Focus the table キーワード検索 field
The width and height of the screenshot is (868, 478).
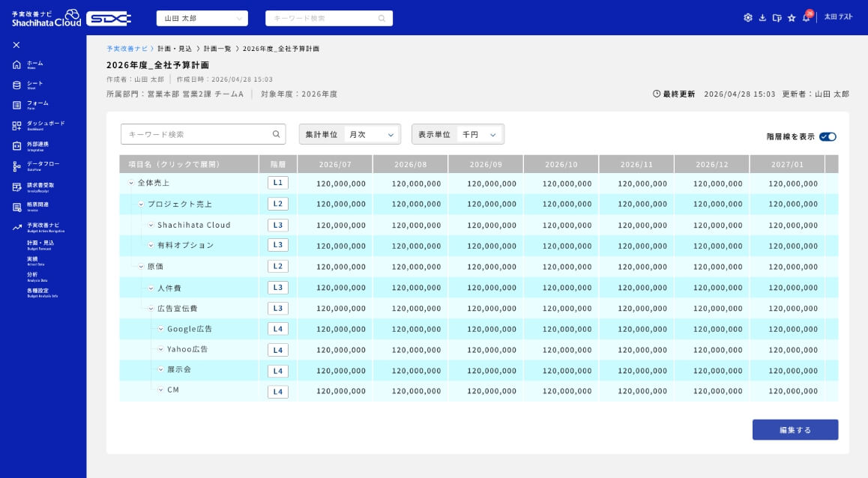(203, 134)
